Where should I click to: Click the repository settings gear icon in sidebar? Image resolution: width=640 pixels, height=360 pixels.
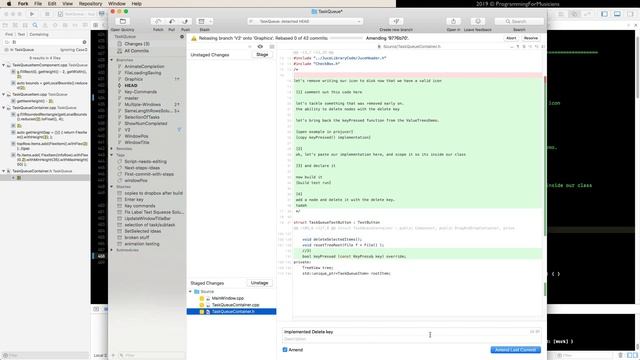coord(182,37)
